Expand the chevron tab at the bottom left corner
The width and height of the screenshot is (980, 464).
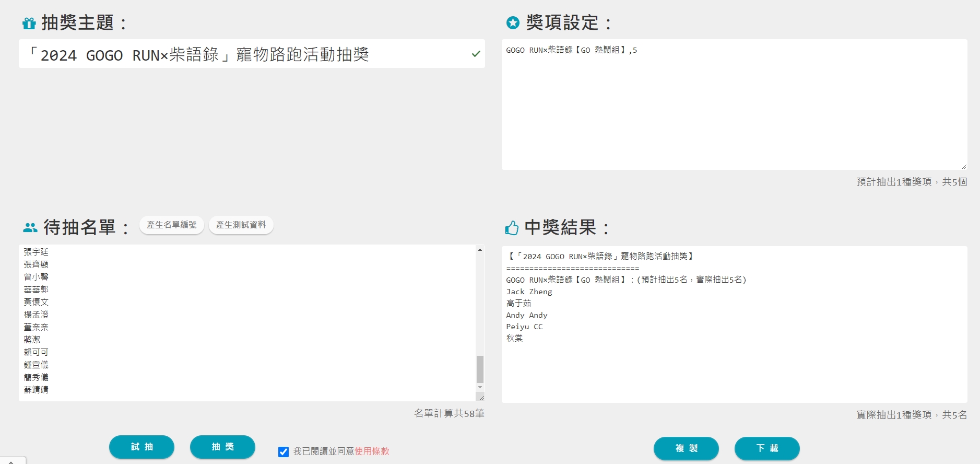[11, 461]
